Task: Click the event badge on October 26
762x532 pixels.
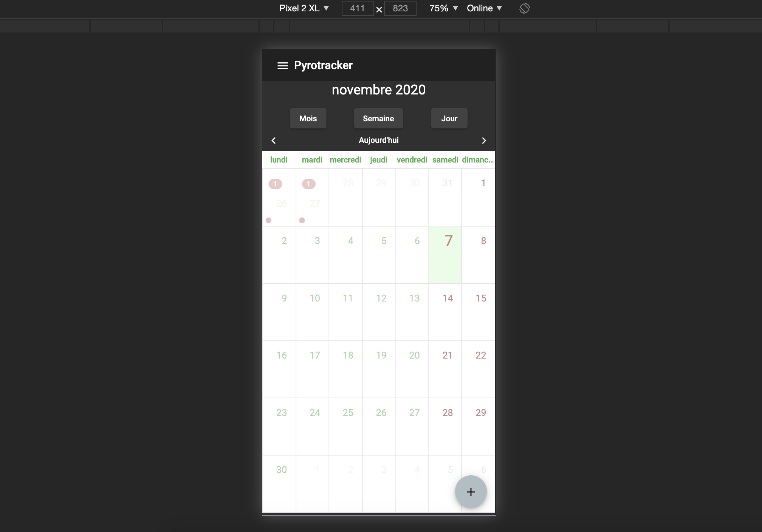Action: (x=275, y=184)
